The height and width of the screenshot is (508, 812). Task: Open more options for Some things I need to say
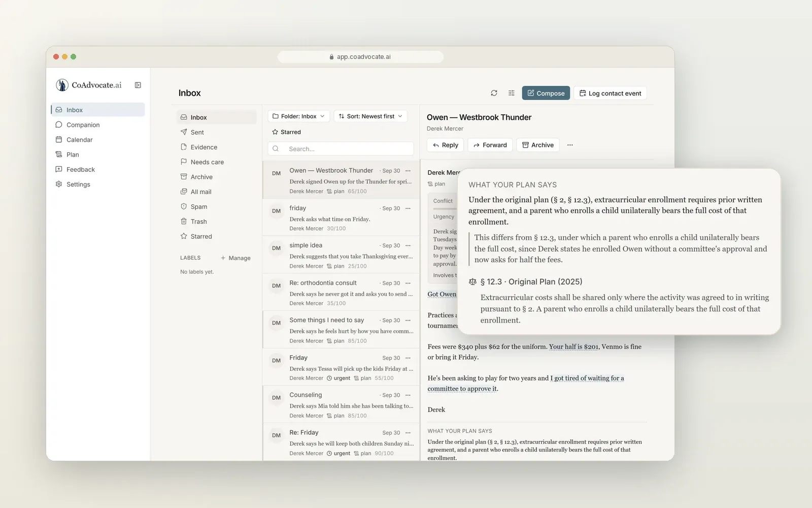(408, 320)
